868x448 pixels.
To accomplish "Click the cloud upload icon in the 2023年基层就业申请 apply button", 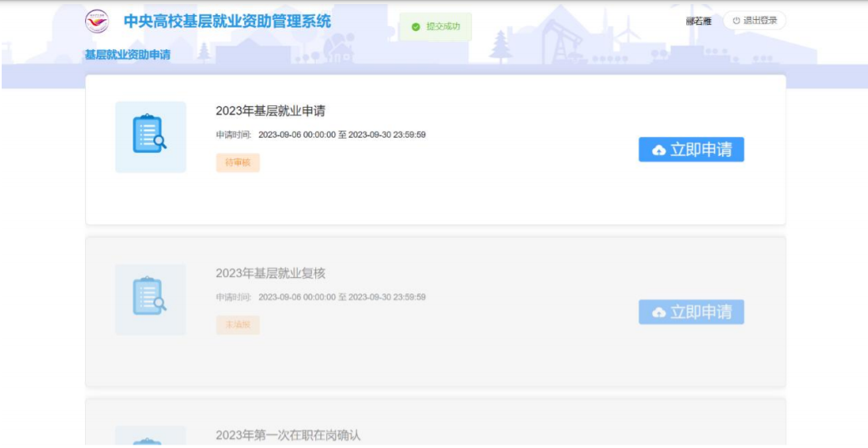I will pos(659,150).
